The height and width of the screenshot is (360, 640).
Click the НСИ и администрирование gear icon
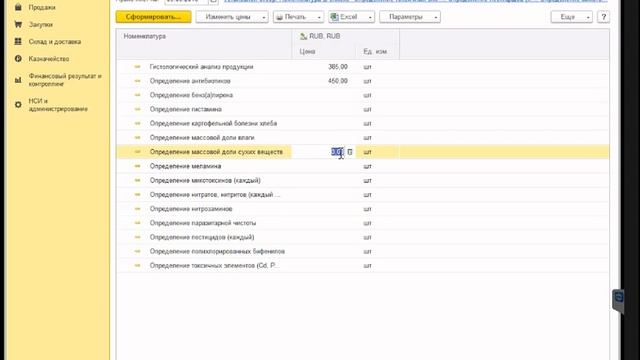click(x=18, y=105)
